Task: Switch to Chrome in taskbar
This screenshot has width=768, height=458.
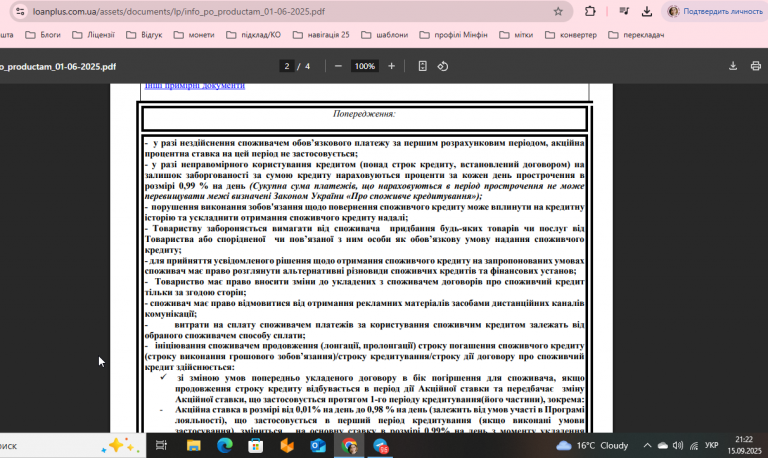Action: pos(349,445)
